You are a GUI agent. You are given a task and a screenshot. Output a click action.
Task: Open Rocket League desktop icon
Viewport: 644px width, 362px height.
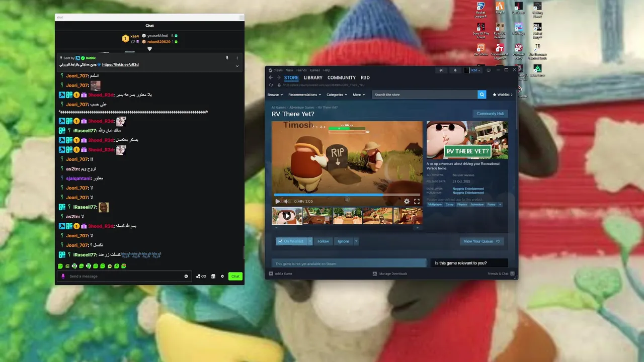pyautogui.click(x=480, y=10)
